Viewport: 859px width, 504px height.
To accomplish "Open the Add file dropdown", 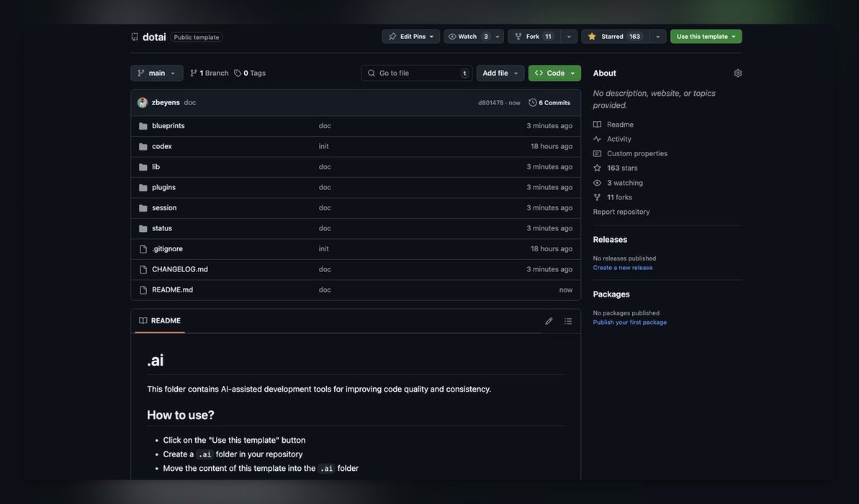I will coord(500,73).
